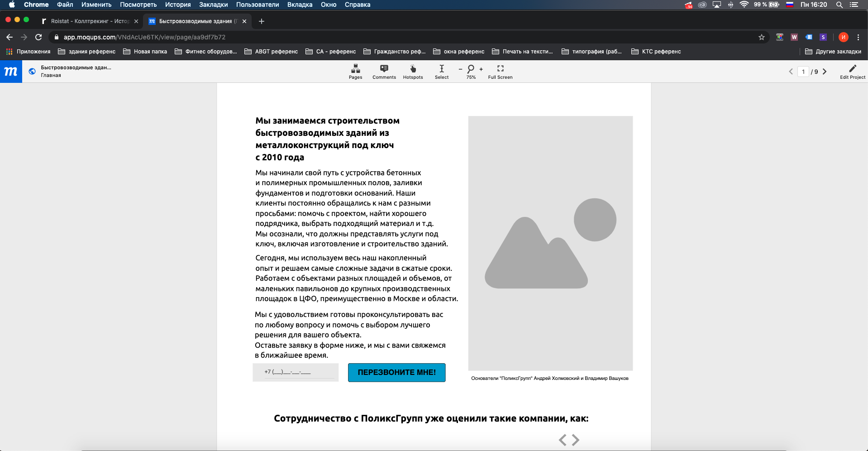Click the carousel left chevron

point(563,440)
